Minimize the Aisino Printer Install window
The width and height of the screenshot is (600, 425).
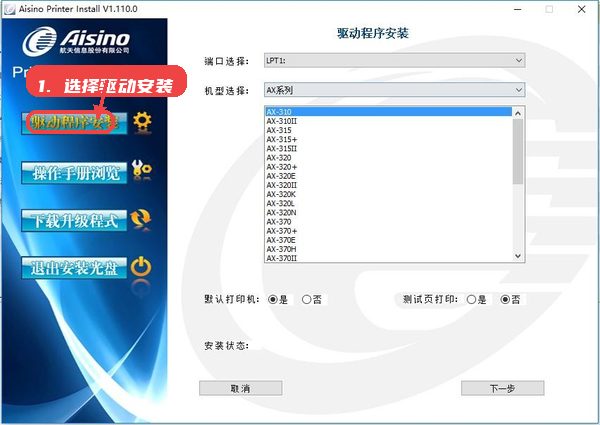[518, 9]
